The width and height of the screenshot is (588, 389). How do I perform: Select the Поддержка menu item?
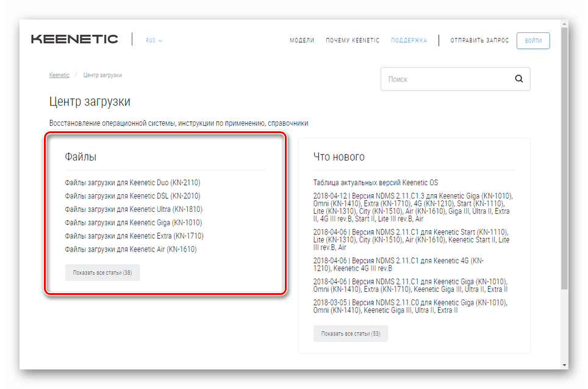[x=409, y=41]
